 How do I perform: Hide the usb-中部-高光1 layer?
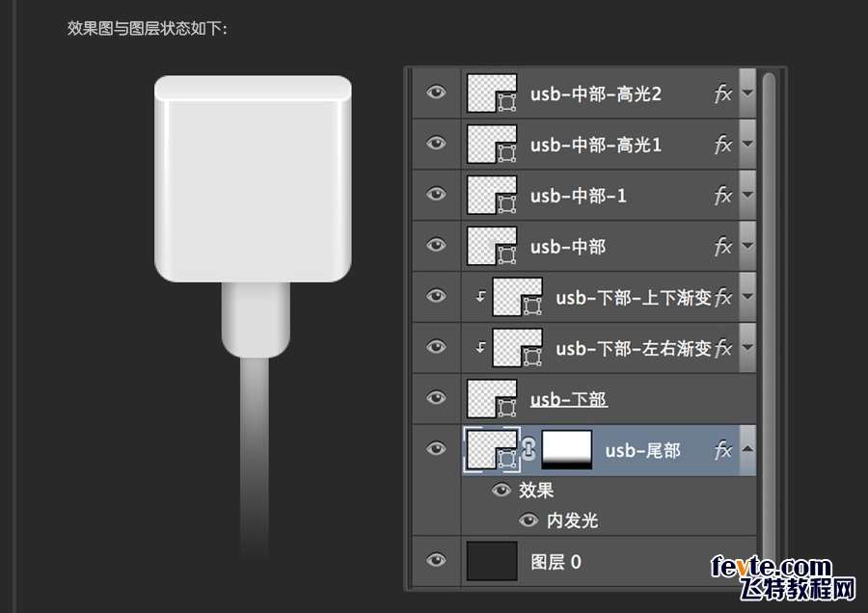436,143
